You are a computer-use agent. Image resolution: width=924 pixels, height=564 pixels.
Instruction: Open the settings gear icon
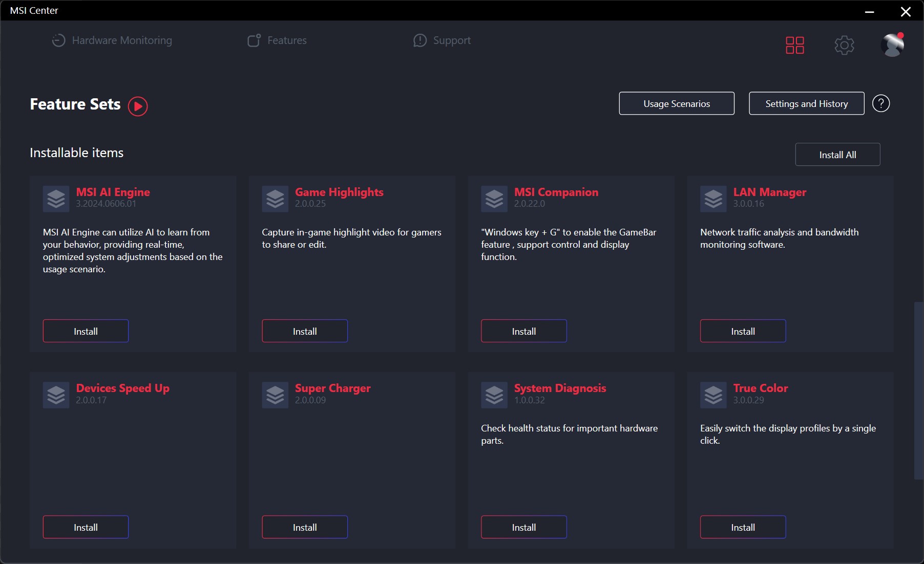[844, 45]
